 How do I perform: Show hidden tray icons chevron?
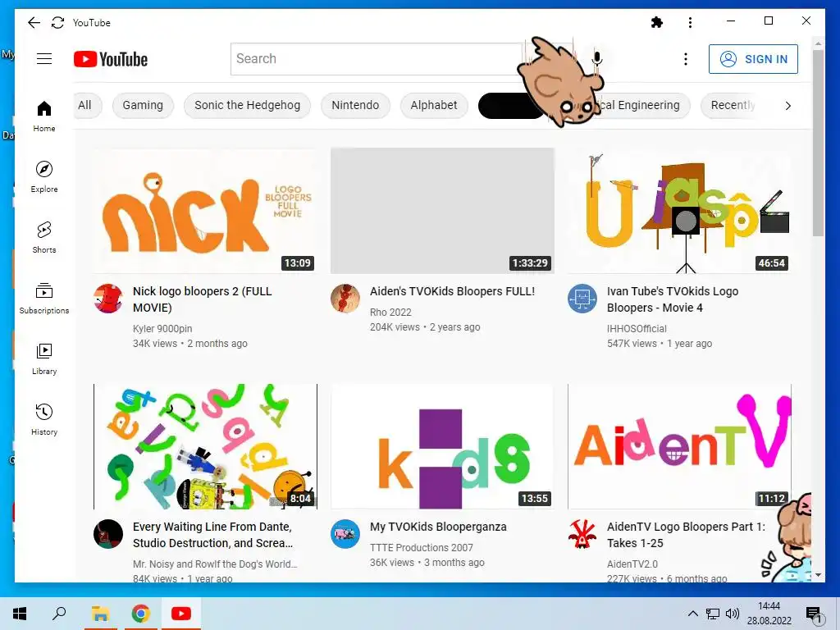pyautogui.click(x=692, y=614)
